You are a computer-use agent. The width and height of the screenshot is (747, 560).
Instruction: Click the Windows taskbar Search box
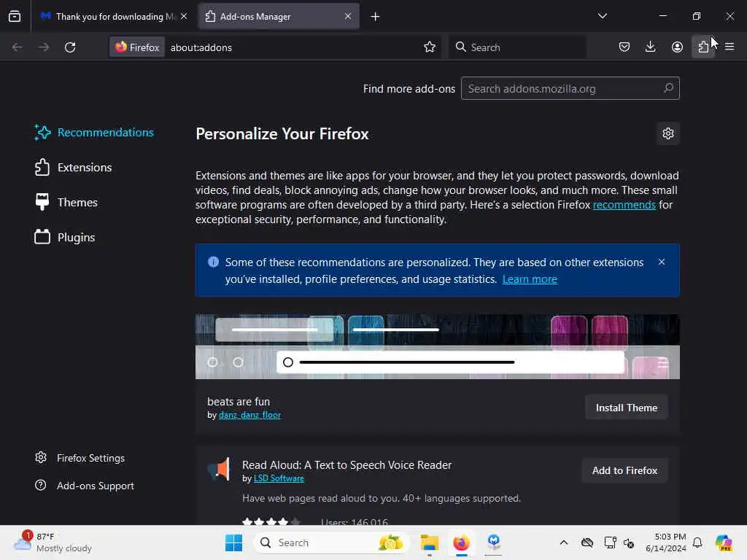[332, 542]
